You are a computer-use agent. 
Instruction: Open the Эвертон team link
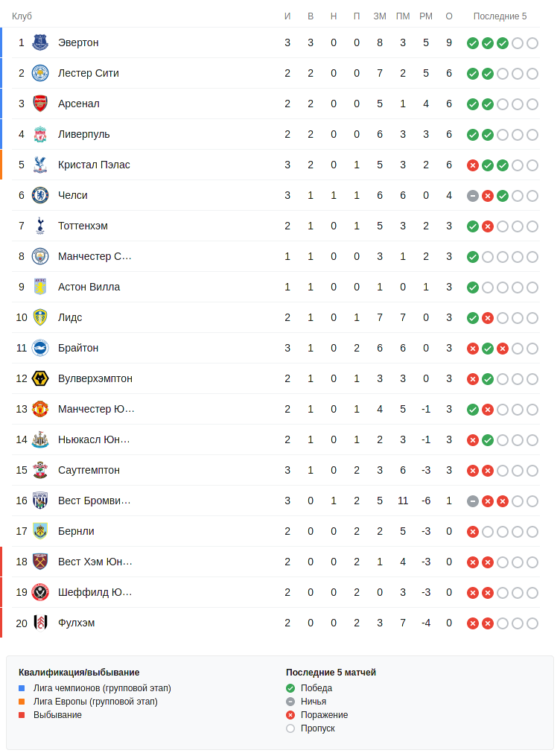(x=78, y=42)
